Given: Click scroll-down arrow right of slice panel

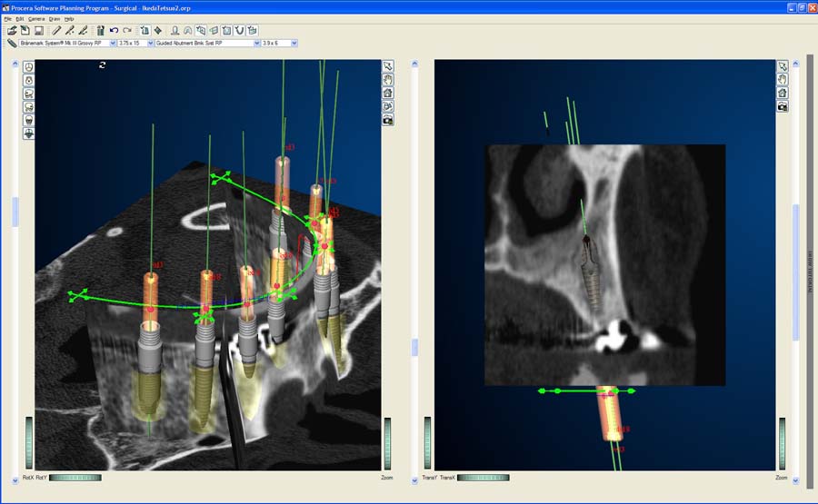Looking at the screenshot, I should coord(795,480).
